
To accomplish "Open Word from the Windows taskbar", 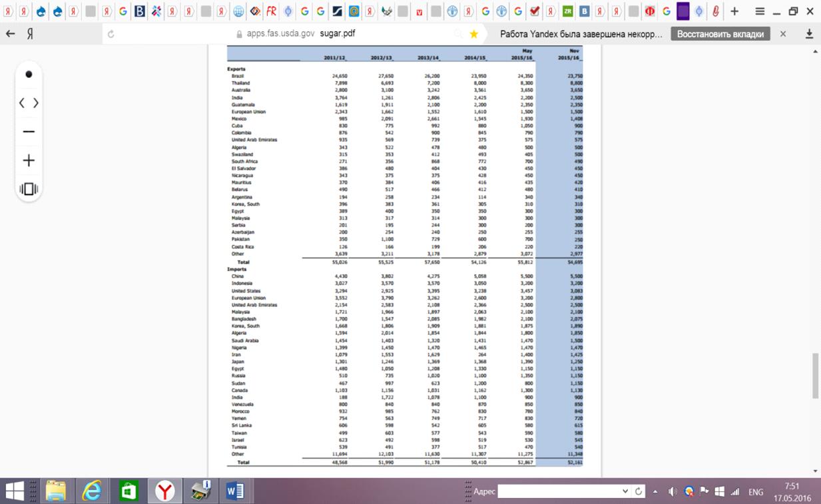I will [234, 491].
